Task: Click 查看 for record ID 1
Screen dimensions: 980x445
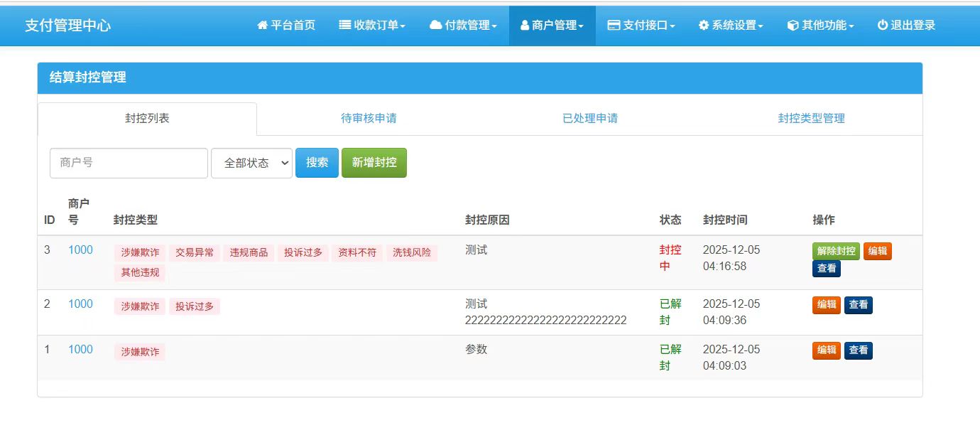Action: pos(858,350)
